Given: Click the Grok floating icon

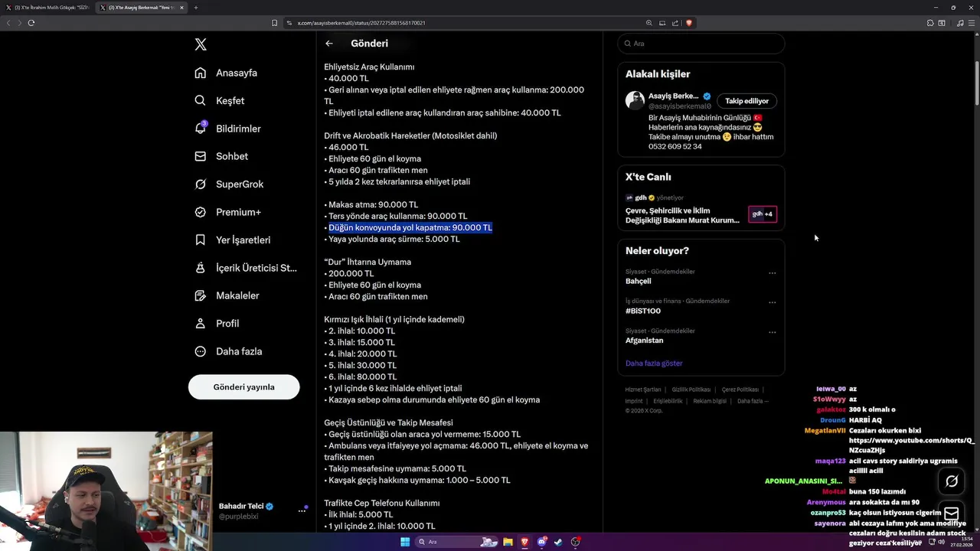Looking at the screenshot, I should (x=952, y=481).
